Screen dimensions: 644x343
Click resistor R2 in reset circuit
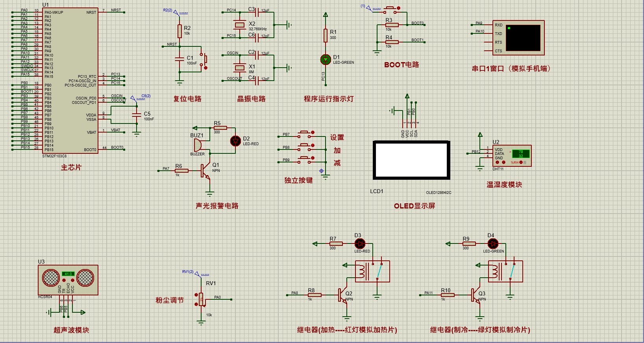point(180,31)
